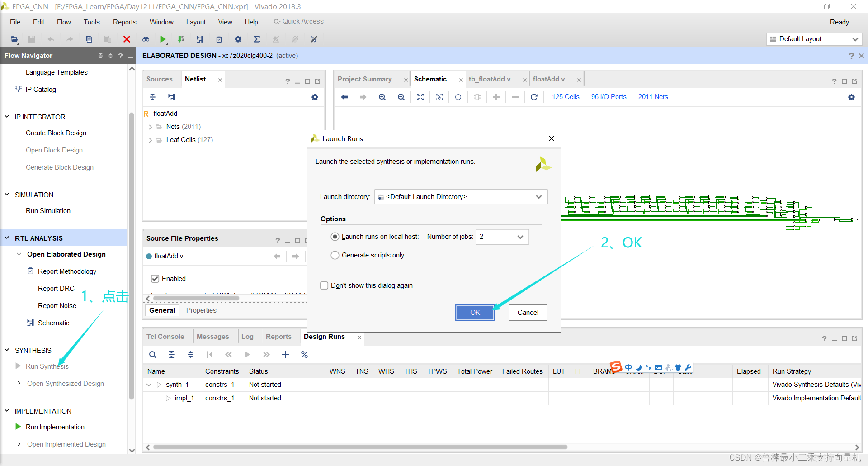Click Source File Properties horizontal scrollbar
This screenshot has width=868, height=466.
[x=196, y=298]
